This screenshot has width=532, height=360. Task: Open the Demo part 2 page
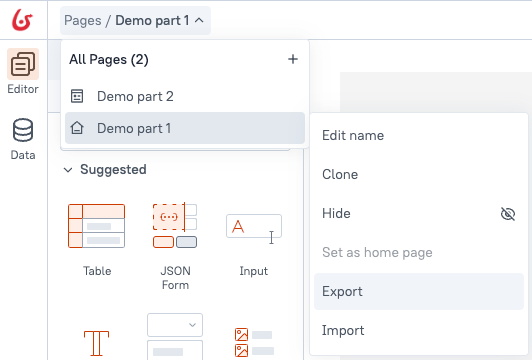[185, 96]
